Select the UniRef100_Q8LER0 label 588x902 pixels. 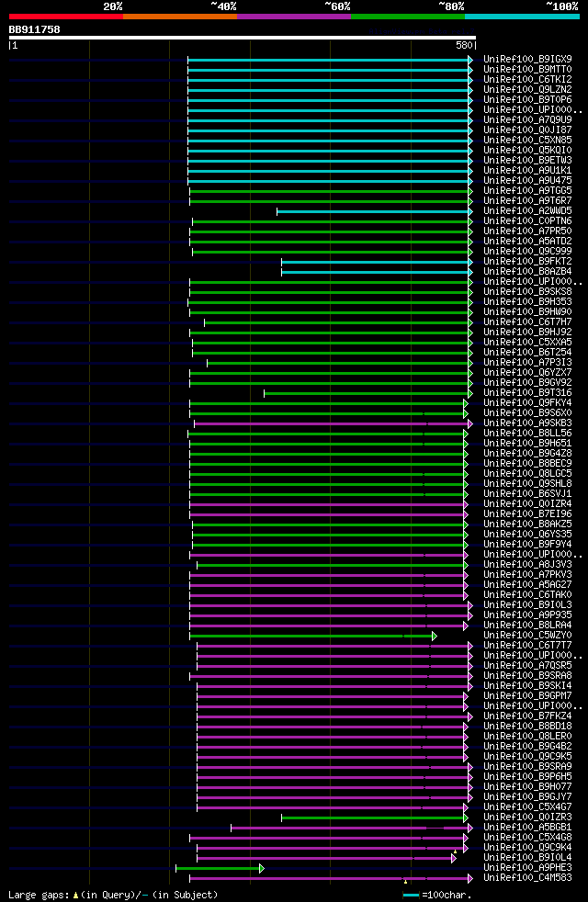pyautogui.click(x=527, y=737)
